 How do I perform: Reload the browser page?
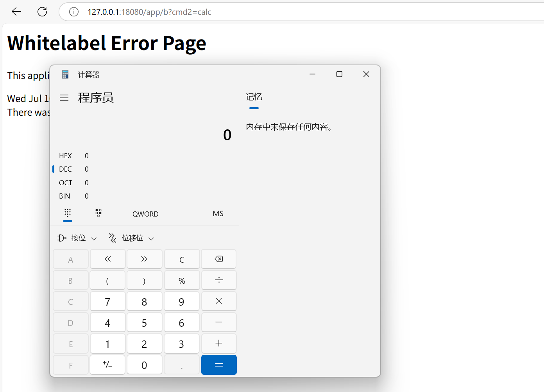(x=42, y=12)
